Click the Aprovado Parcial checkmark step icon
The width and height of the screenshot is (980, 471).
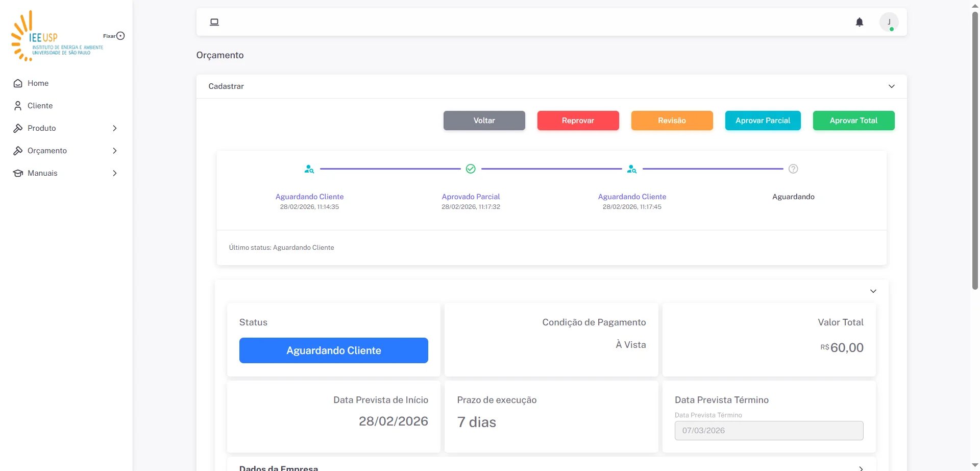(471, 169)
